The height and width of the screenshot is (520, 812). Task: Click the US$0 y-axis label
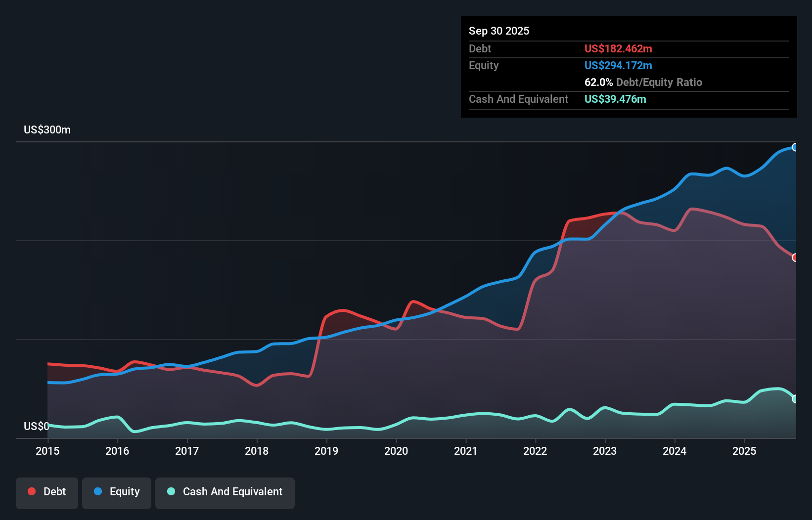[x=37, y=426]
